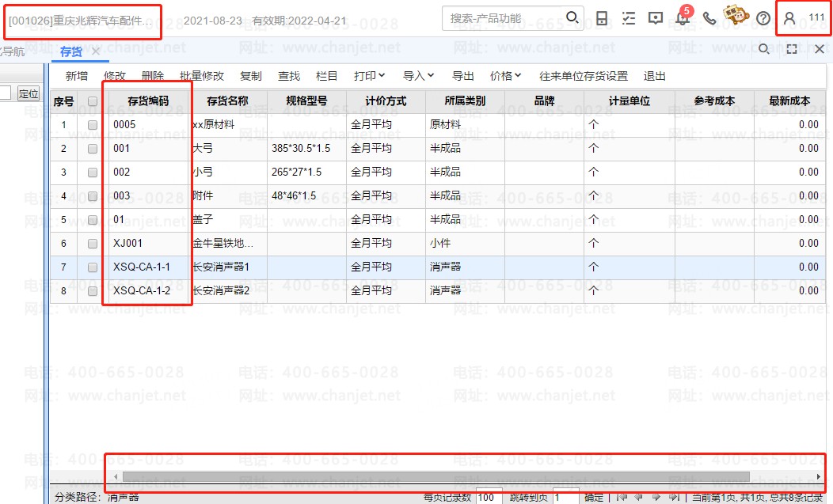
Task: Open the notification bell with badge 5
Action: click(x=683, y=18)
